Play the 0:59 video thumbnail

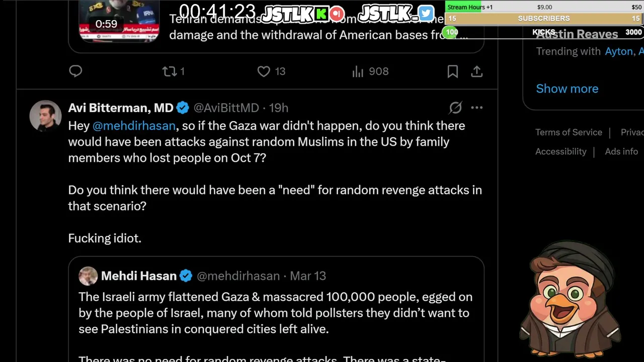[119, 21]
